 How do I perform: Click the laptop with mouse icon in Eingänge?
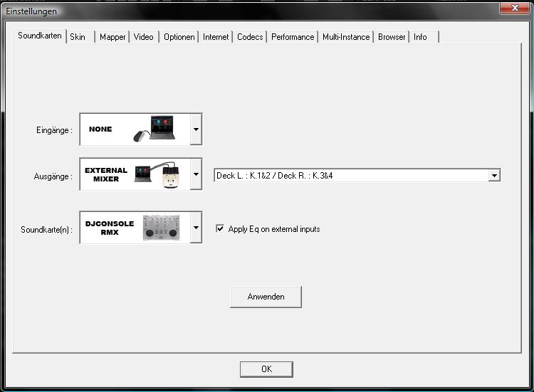(155, 129)
